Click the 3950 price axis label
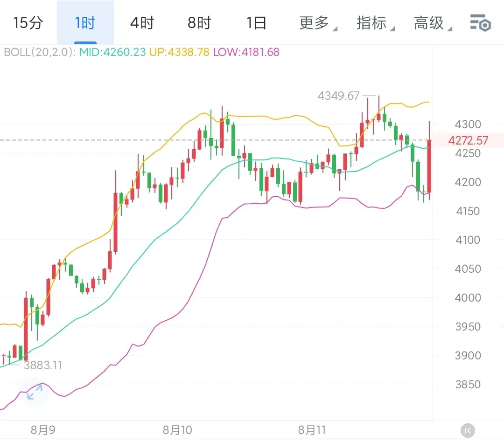 468,327
